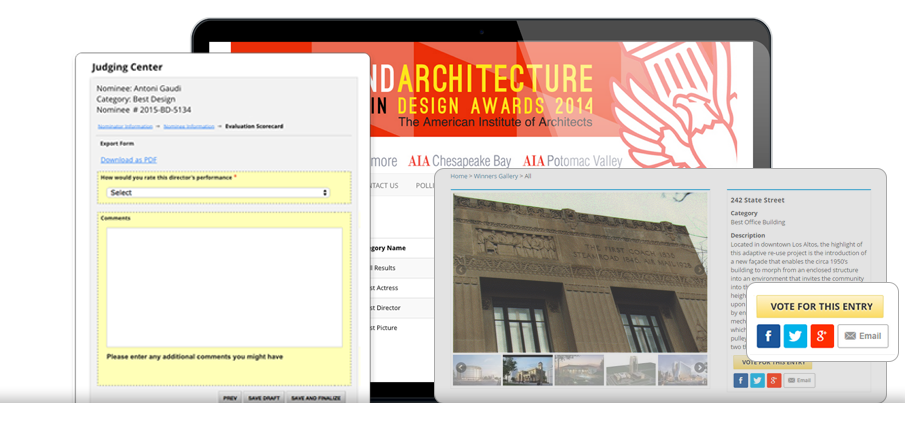Click the Best Office Building category text
The height and width of the screenshot is (436, 905).
pyautogui.click(x=758, y=222)
